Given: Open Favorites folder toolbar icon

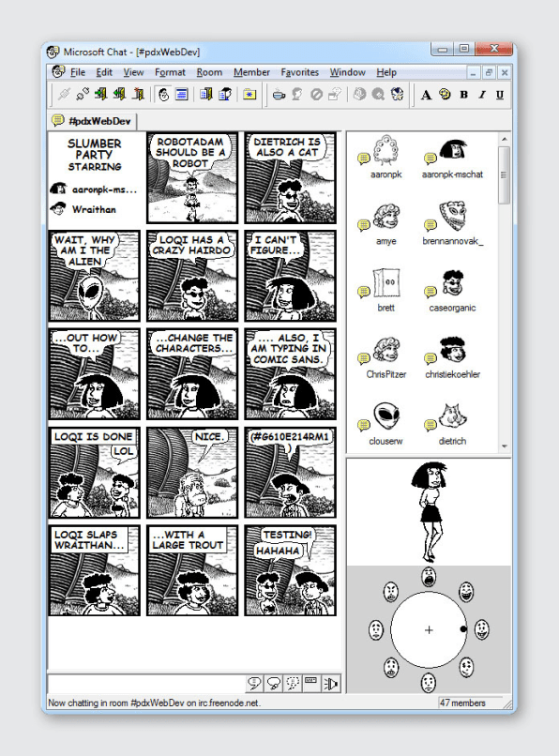Looking at the screenshot, I should tap(249, 95).
